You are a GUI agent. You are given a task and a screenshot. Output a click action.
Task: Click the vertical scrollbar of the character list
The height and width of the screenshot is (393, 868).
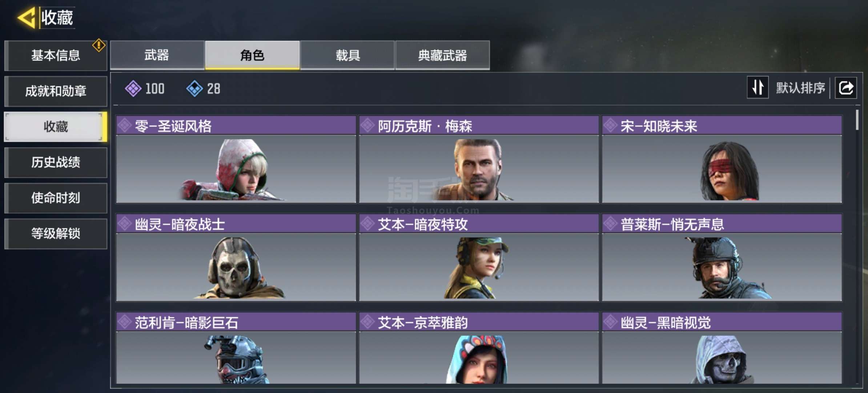[x=857, y=120]
